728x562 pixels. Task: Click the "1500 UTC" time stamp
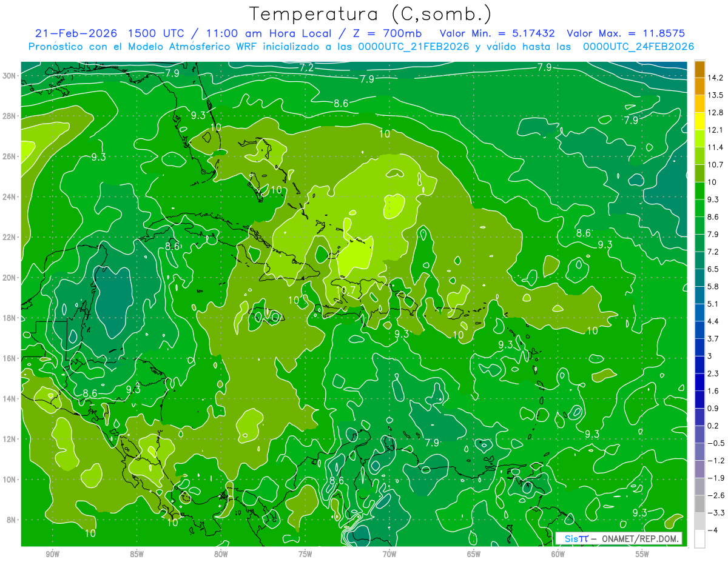[x=157, y=33]
